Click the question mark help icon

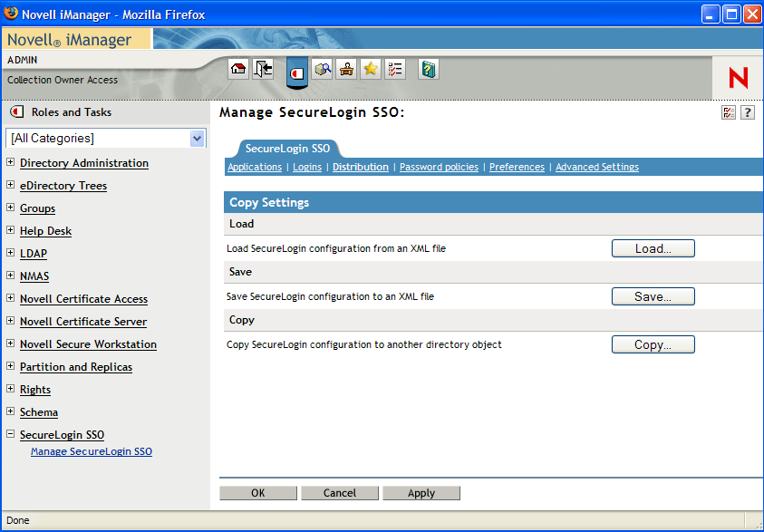click(747, 112)
